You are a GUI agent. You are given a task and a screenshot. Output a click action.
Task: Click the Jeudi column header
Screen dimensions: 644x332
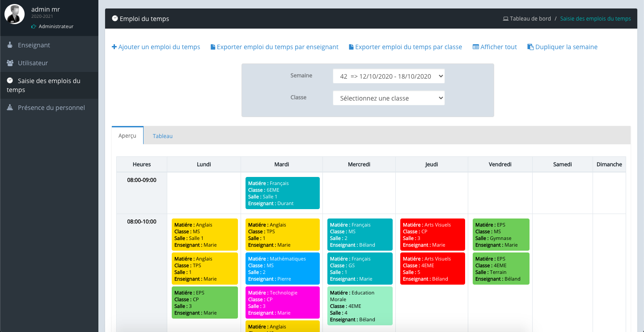click(x=432, y=164)
